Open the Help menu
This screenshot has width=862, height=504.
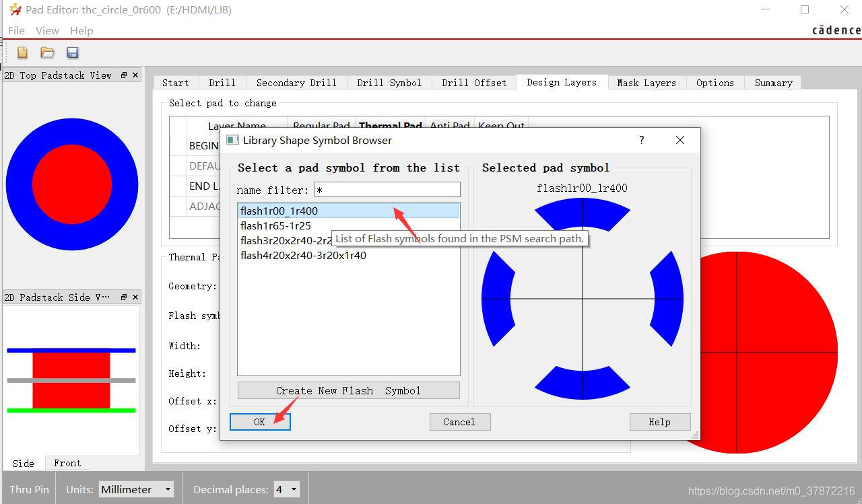pos(81,30)
